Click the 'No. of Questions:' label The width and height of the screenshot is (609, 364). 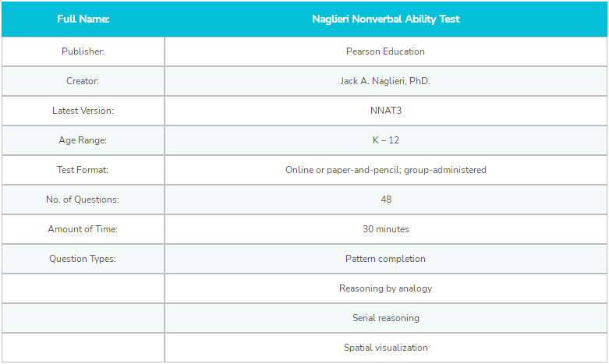point(83,200)
